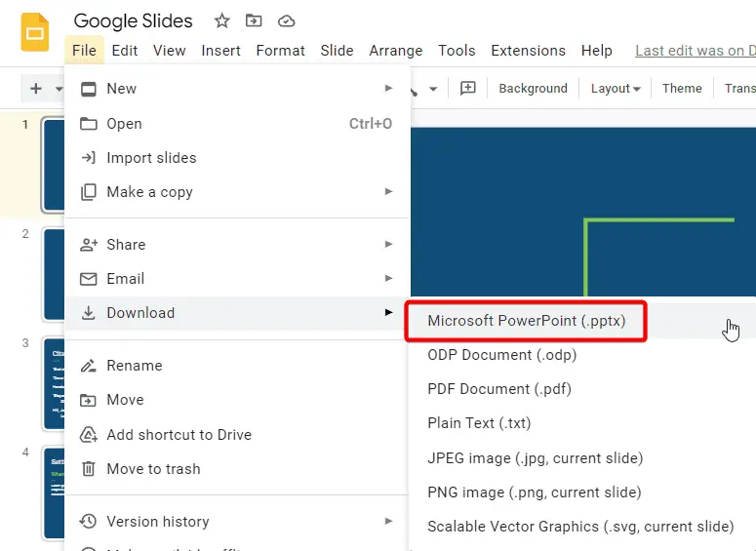Viewport: 756px width, 551px height.
Task: Click the Download arrow icon
Action: point(88,313)
